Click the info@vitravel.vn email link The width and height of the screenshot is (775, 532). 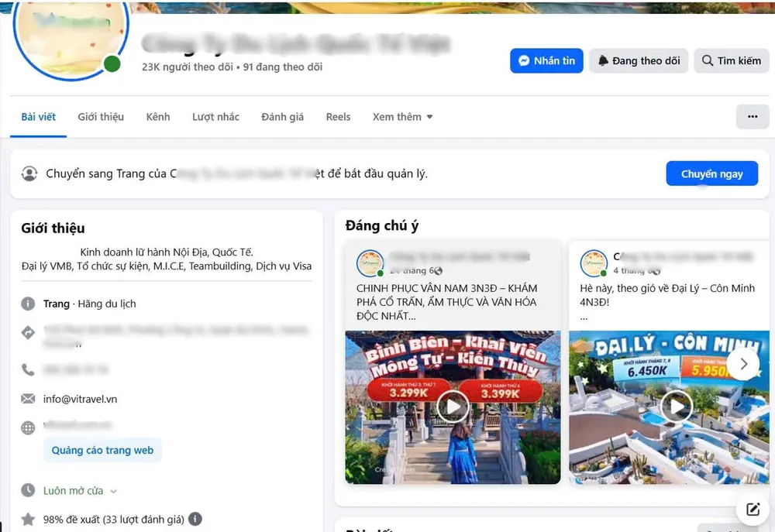tap(80, 399)
